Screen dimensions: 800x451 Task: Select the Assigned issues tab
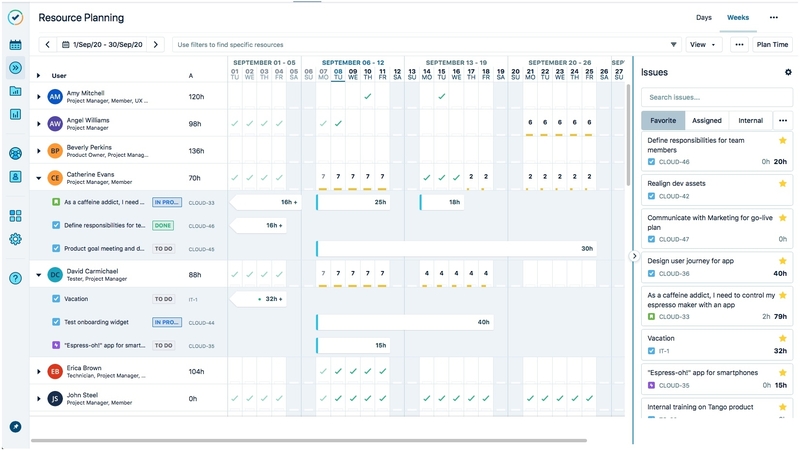707,121
